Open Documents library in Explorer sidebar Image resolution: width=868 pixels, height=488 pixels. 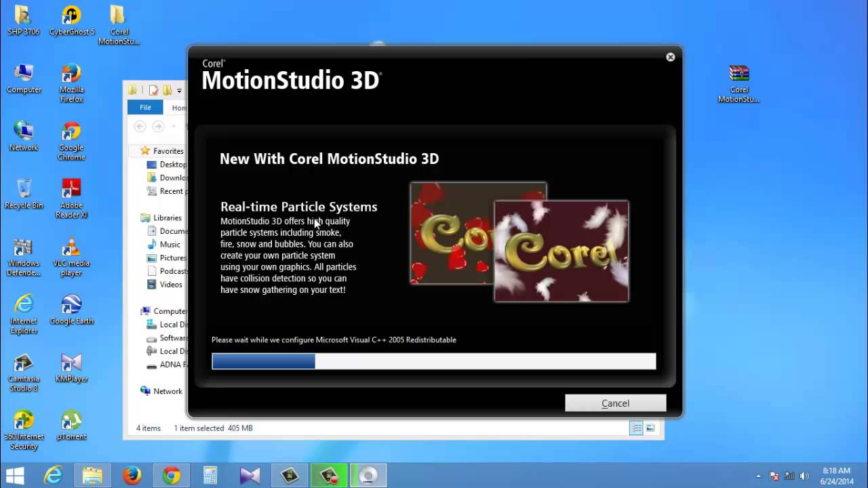[x=167, y=231]
